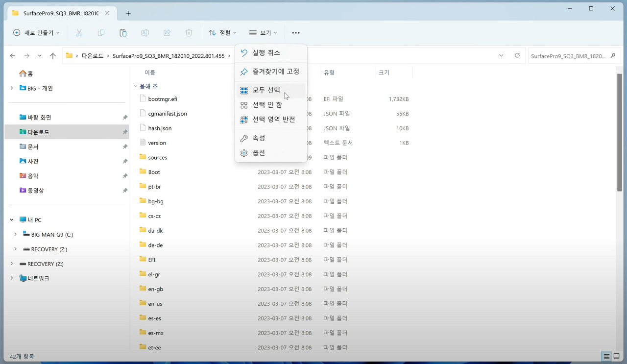Viewport: 627px width, 364px height.
Task: Choose 실행 취소 from the menu
Action: tap(271, 53)
